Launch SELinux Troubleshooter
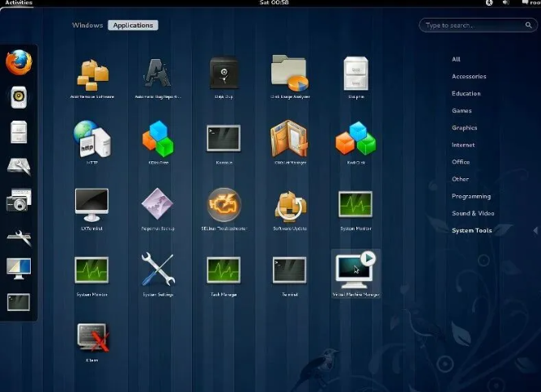The width and height of the screenshot is (541, 392). 223,205
